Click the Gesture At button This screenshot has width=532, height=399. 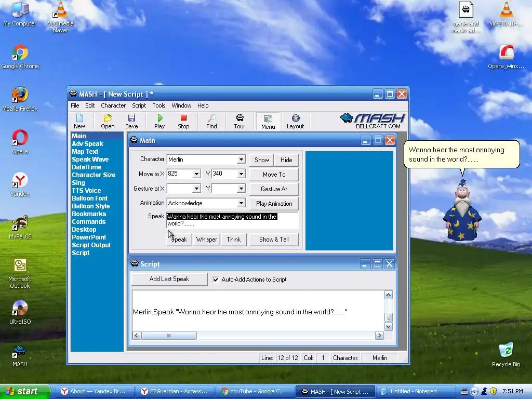(x=274, y=189)
